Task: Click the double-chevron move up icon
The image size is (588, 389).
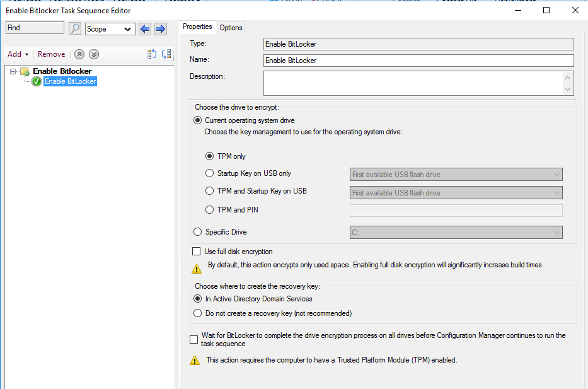Action: [80, 54]
